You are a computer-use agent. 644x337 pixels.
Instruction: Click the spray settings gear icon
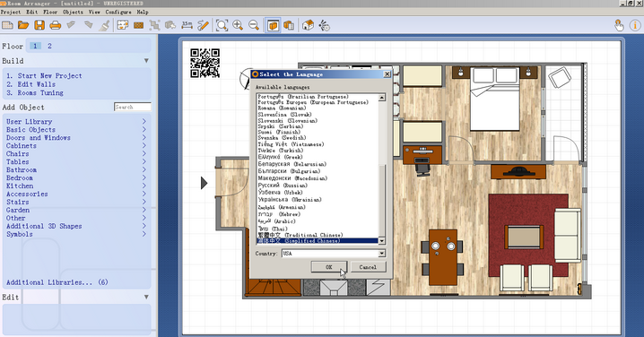click(x=325, y=25)
